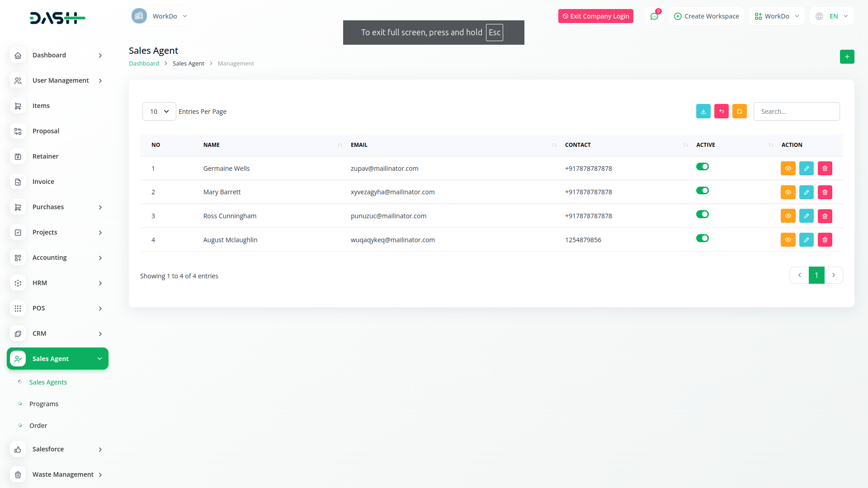Screen dimensions: 868x488
Task: Click the blue export download icon
Action: pyautogui.click(x=703, y=111)
